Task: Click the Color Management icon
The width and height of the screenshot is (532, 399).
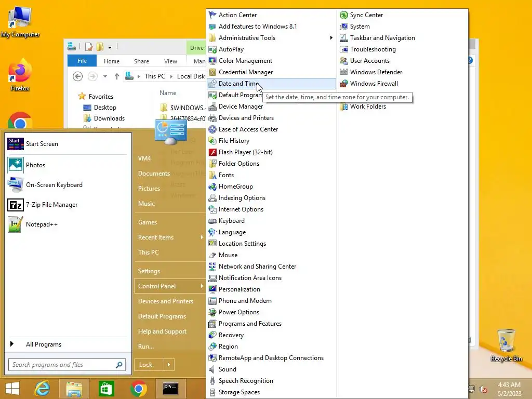Action: coord(212,61)
